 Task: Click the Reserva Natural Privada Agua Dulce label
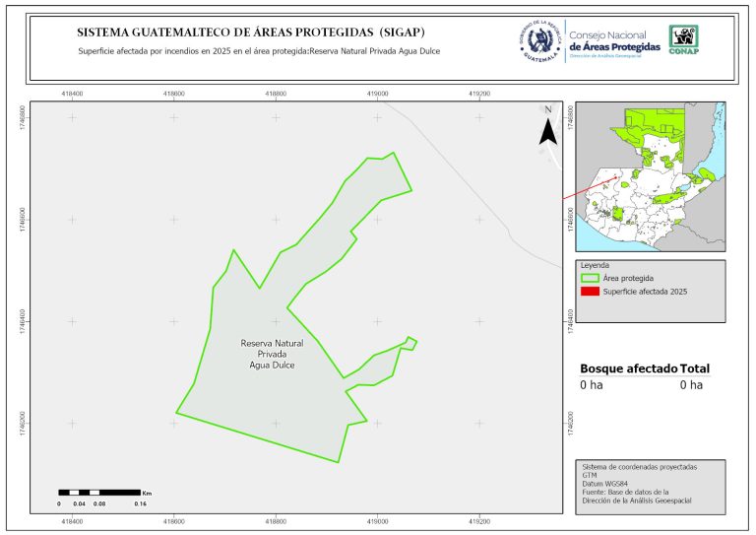(273, 354)
